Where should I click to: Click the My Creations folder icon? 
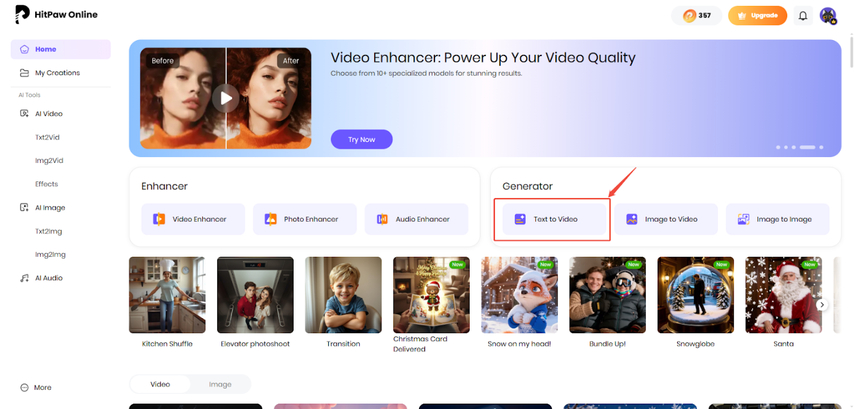coord(24,72)
